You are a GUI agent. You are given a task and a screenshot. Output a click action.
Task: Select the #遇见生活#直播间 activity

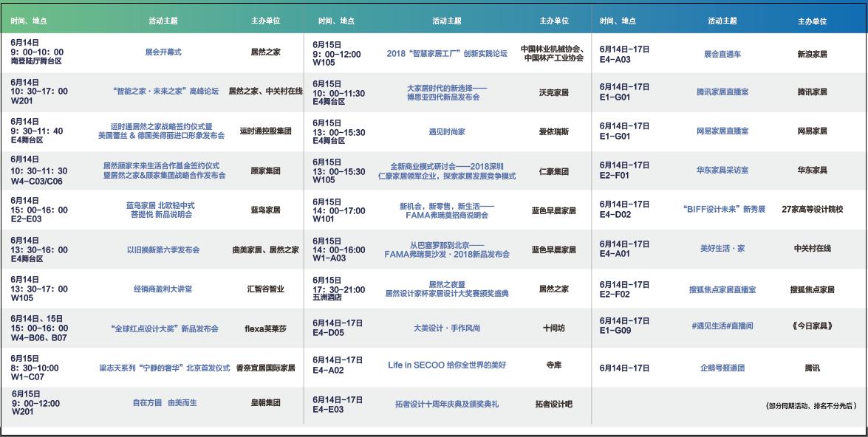(722, 326)
